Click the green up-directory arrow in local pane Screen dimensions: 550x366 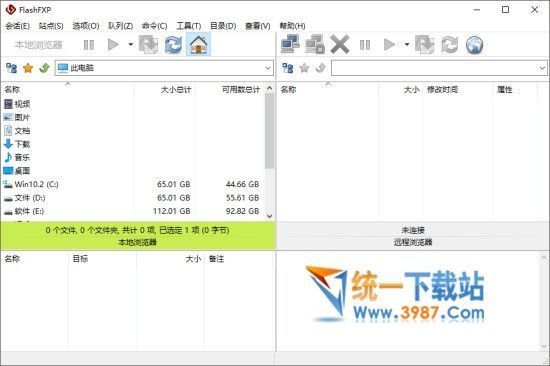[44, 68]
